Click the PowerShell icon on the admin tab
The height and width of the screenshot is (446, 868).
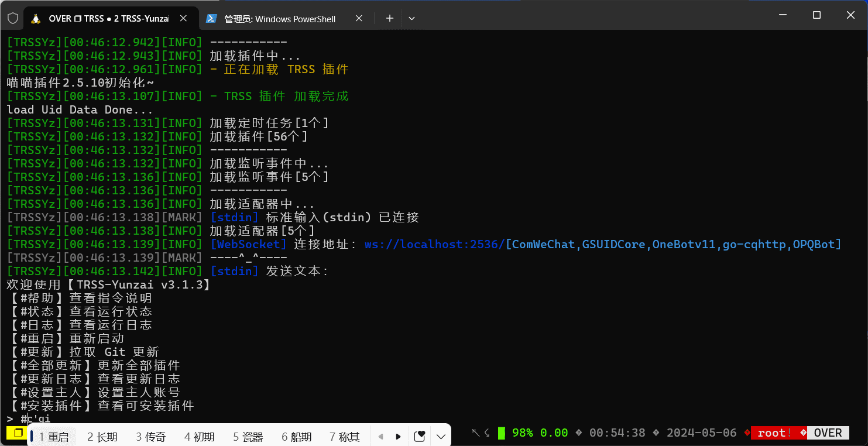click(x=211, y=18)
